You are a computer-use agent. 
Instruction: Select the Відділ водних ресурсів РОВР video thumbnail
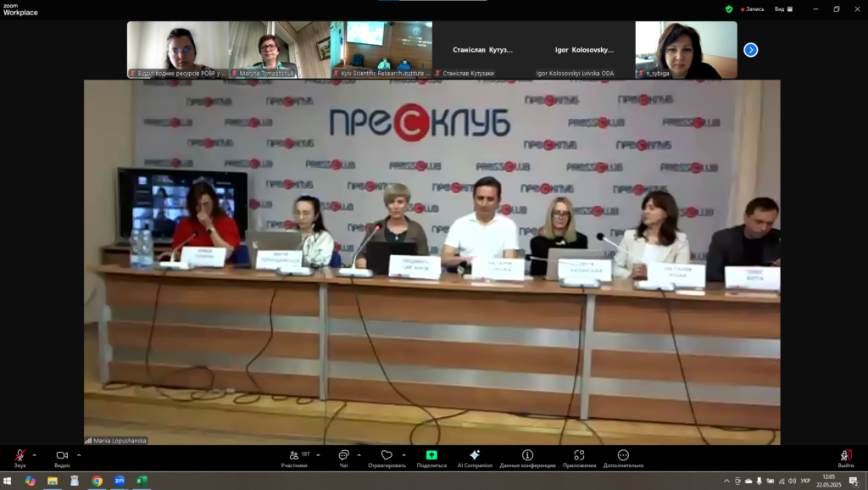178,50
